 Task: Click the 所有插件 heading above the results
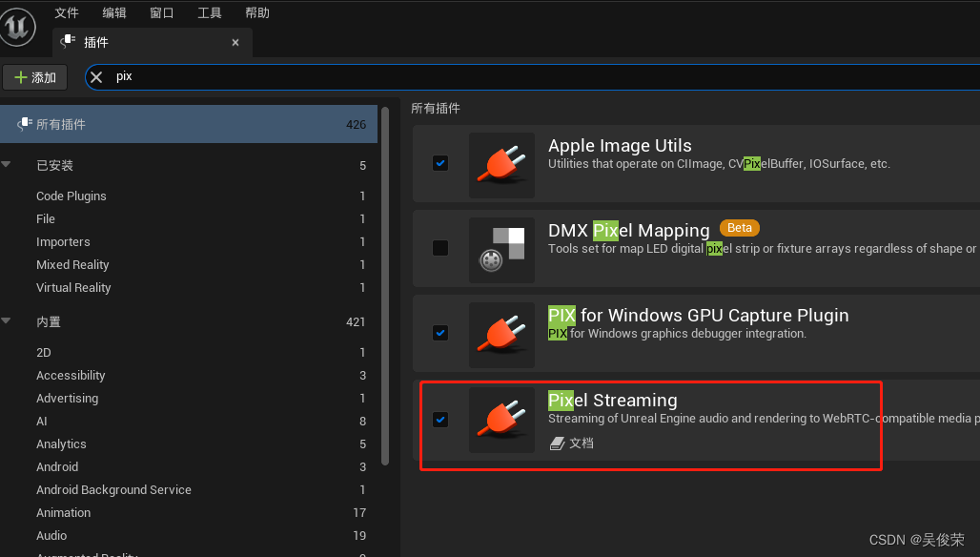coord(436,108)
